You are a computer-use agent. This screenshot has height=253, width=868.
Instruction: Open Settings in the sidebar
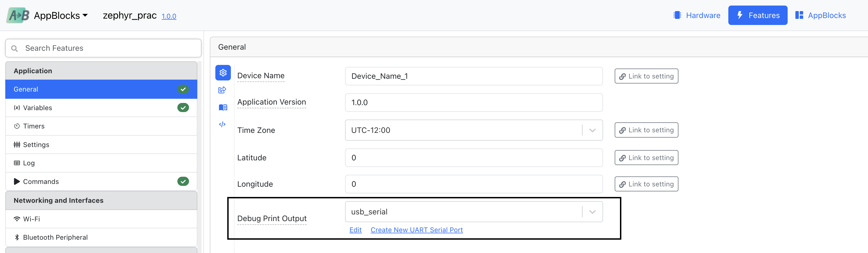(101, 145)
